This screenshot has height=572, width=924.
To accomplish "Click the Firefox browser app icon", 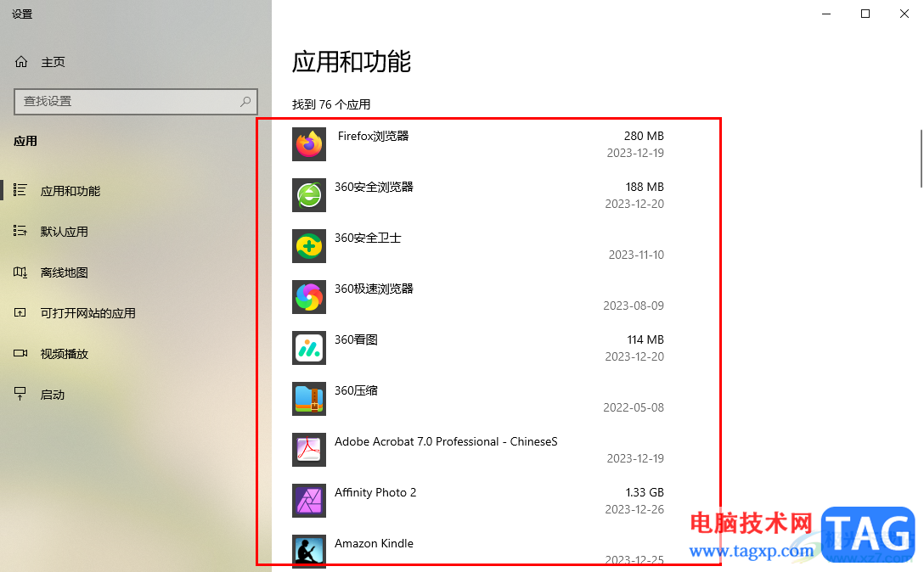I will click(309, 144).
